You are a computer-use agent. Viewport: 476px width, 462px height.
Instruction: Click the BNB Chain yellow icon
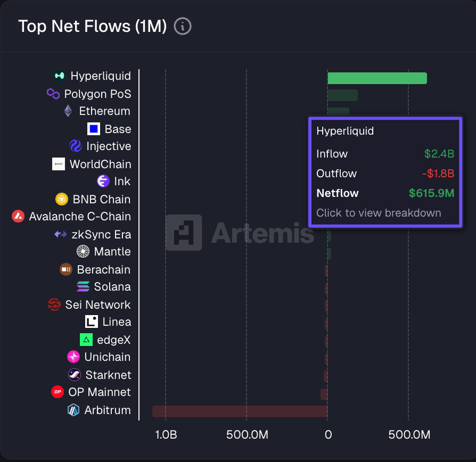click(x=62, y=199)
